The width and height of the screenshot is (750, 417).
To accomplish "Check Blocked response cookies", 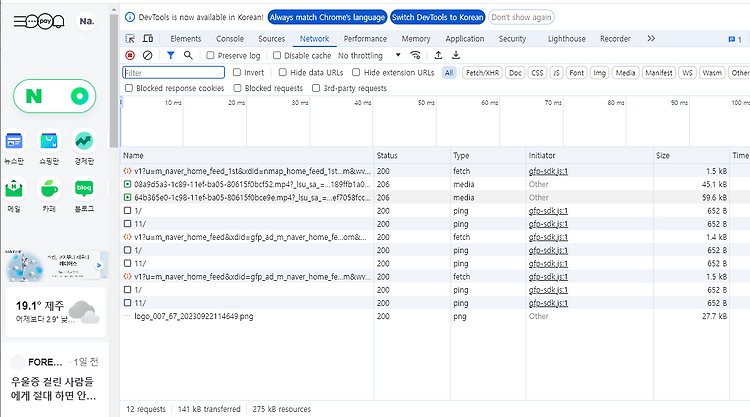I will [129, 88].
